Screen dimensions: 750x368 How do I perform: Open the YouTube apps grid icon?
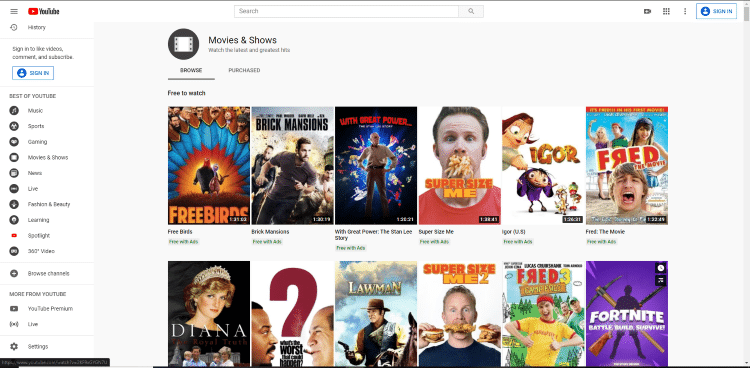pyautogui.click(x=666, y=11)
